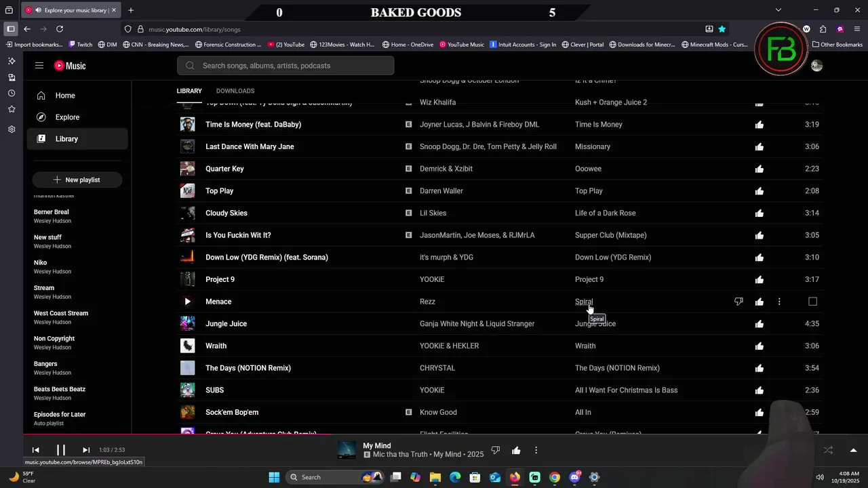
Task: Open a new browser tab
Action: click(x=131, y=10)
